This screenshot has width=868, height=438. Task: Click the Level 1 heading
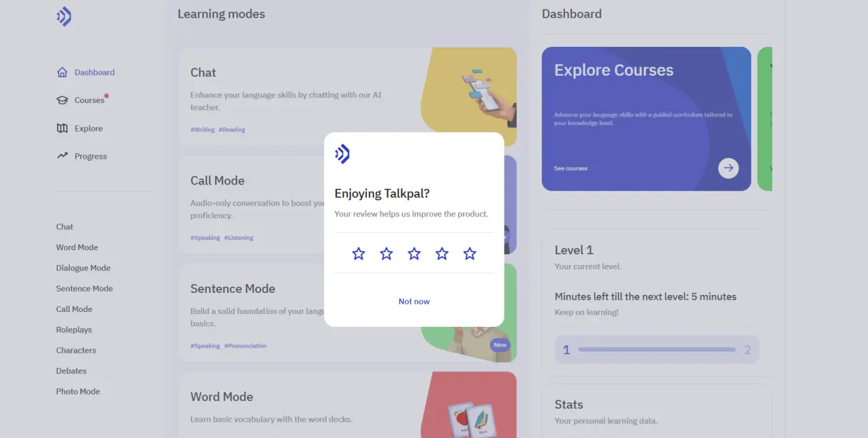[574, 250]
